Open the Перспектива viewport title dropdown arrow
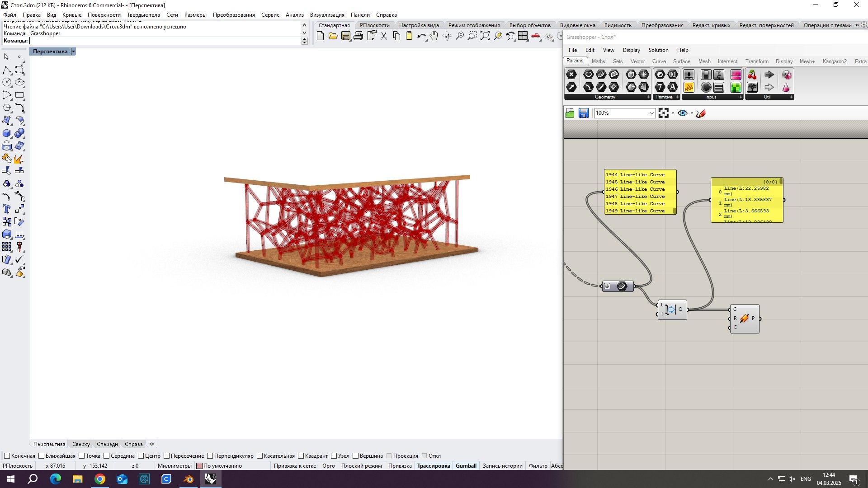 (x=73, y=52)
